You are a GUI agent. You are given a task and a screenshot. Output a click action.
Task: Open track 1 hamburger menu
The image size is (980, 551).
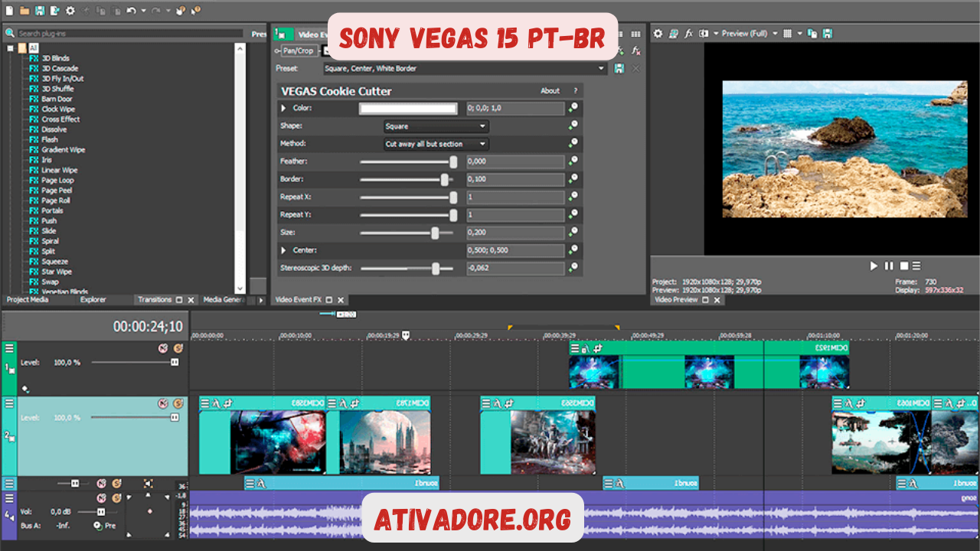pos(9,348)
